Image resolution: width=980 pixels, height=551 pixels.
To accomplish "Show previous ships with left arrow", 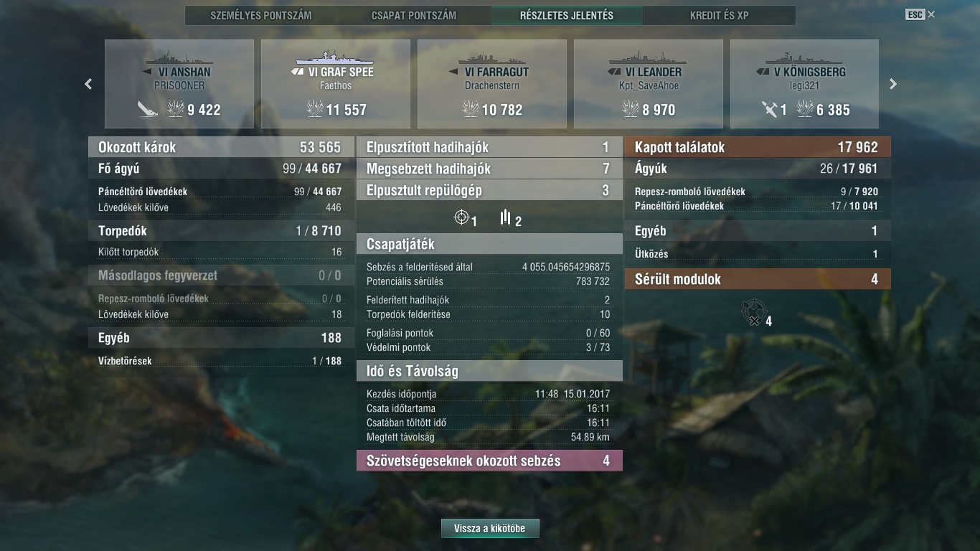I will coord(88,84).
